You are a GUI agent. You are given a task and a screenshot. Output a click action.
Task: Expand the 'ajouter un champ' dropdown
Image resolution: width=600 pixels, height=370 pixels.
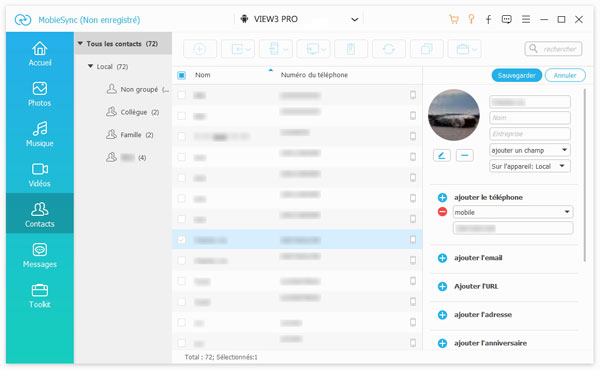(530, 150)
